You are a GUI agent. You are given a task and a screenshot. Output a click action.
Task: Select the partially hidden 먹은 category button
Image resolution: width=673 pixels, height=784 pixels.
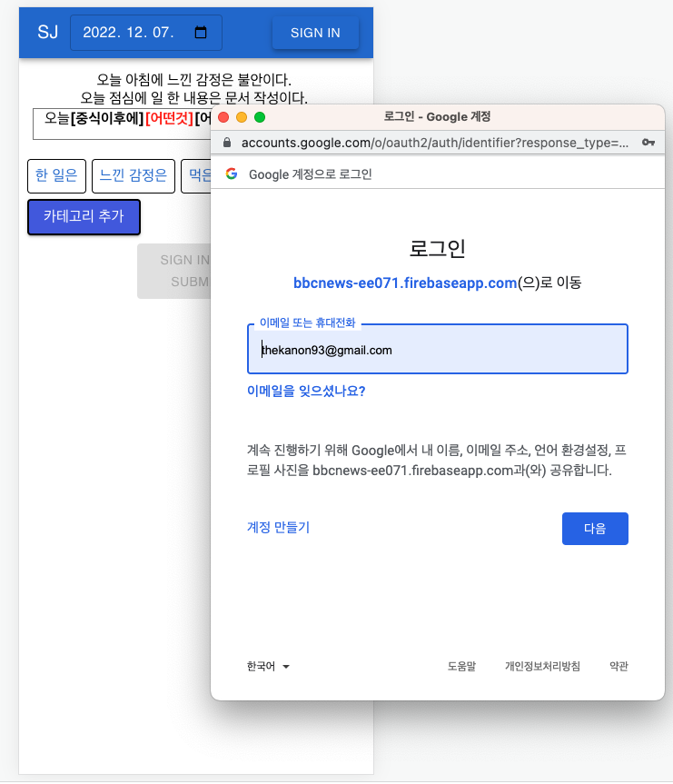pos(196,175)
